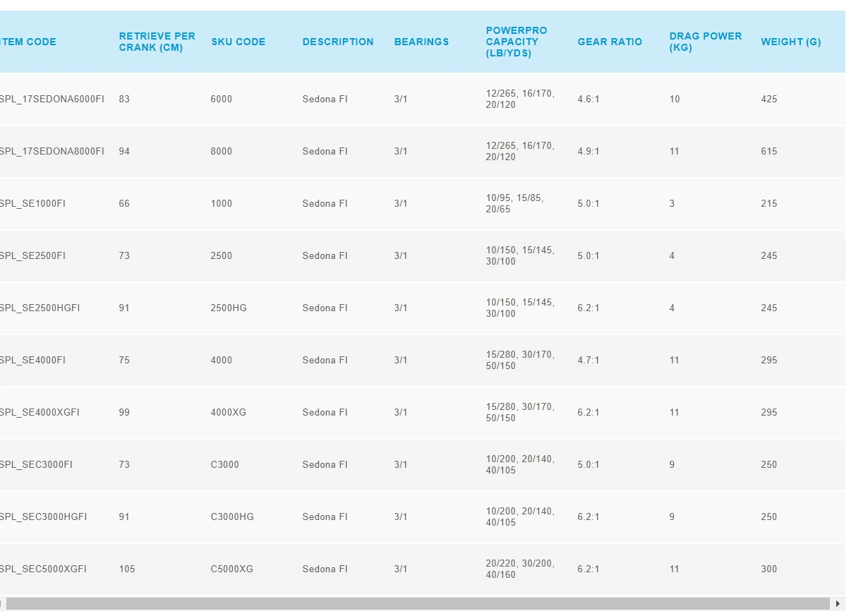Select item code SPL_SEC3000HGFI

[43, 517]
